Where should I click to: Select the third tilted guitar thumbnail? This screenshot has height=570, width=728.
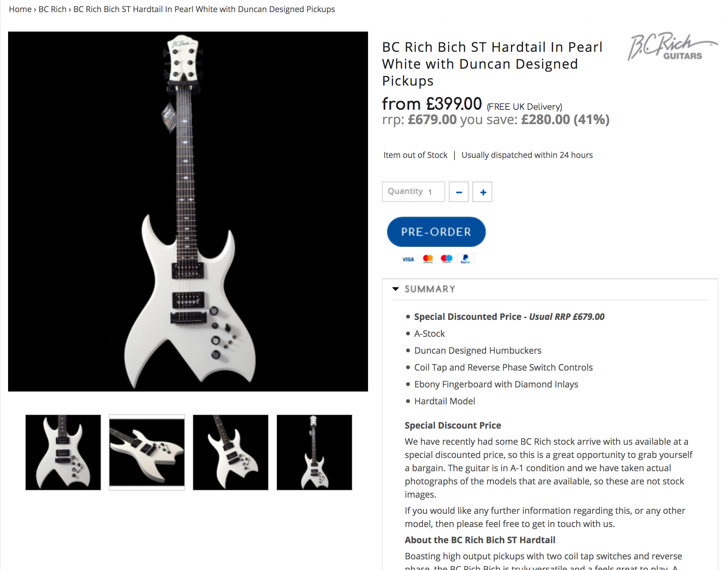[231, 452]
